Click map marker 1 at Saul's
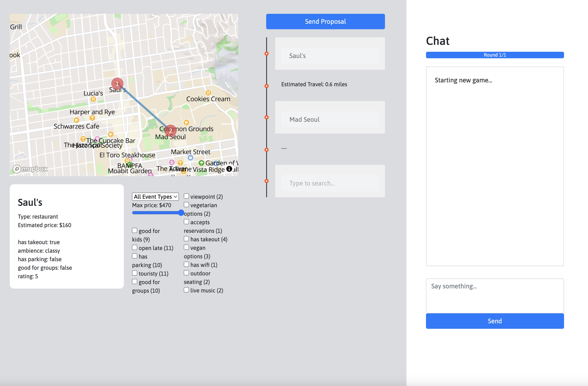The height and width of the screenshot is (386, 588). point(117,83)
